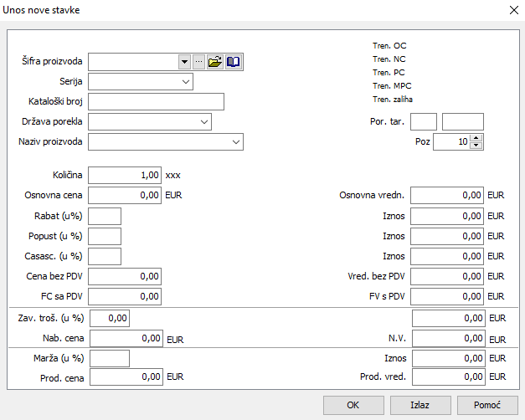Open help with the Pomoć button
This screenshot has height=420, width=525.
[x=487, y=405]
